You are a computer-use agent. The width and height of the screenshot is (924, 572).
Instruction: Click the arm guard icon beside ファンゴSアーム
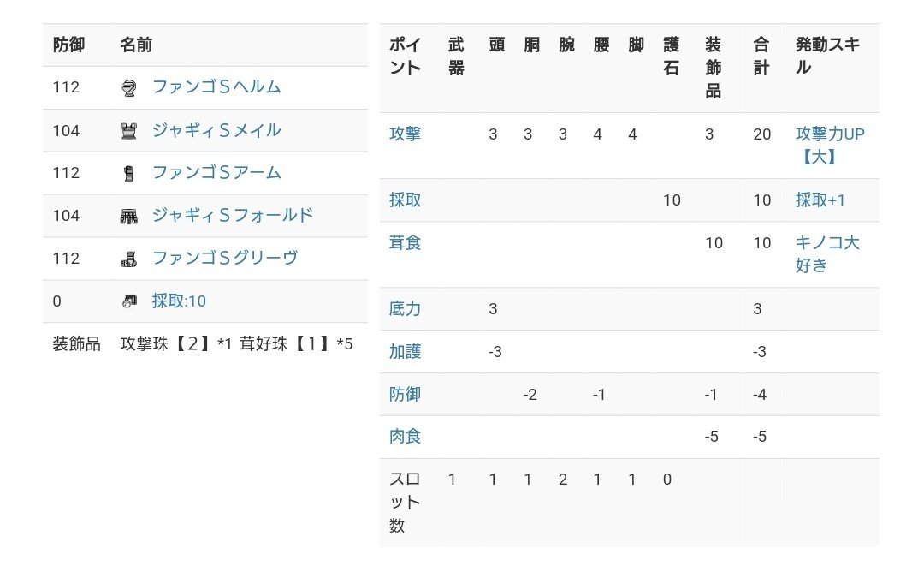[129, 173]
